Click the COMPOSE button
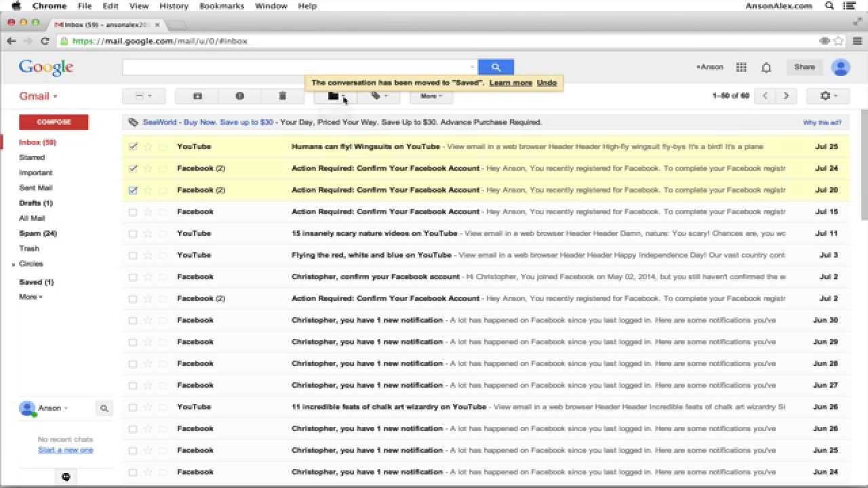Image resolution: width=868 pixels, height=488 pixels. 54,122
